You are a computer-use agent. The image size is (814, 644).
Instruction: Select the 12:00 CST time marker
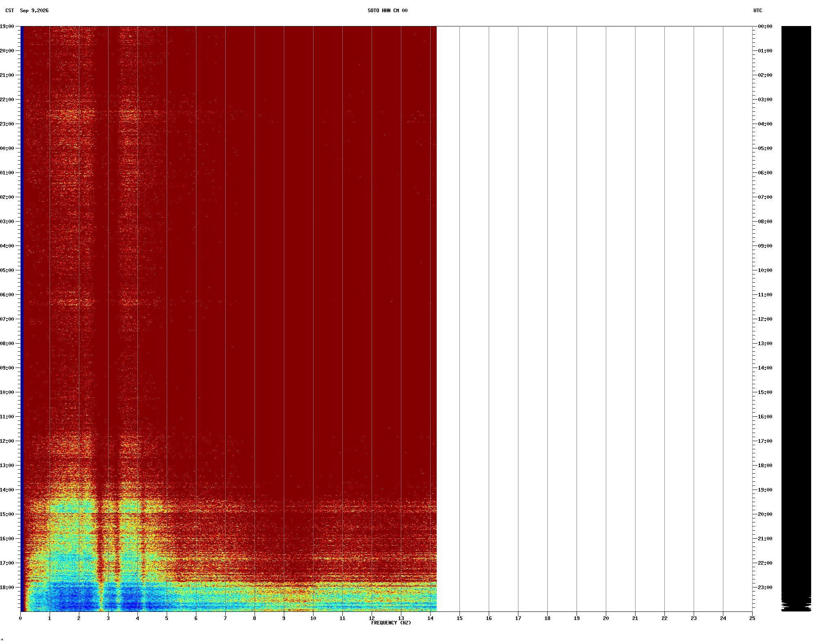[7, 441]
